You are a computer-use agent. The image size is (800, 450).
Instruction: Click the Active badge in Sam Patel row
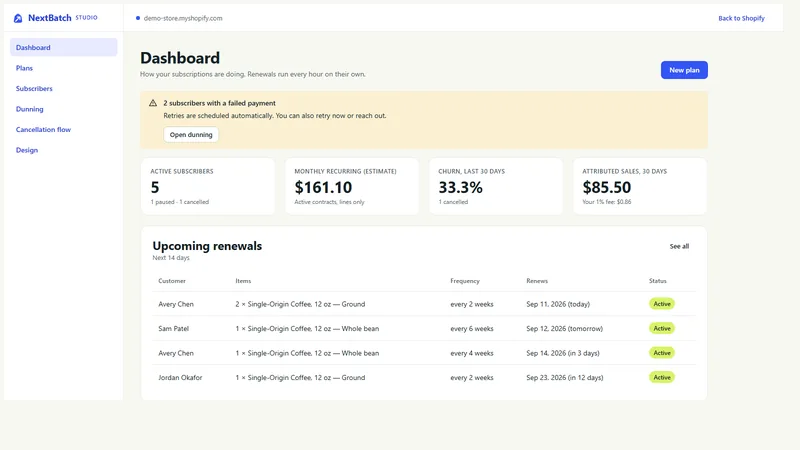(662, 329)
